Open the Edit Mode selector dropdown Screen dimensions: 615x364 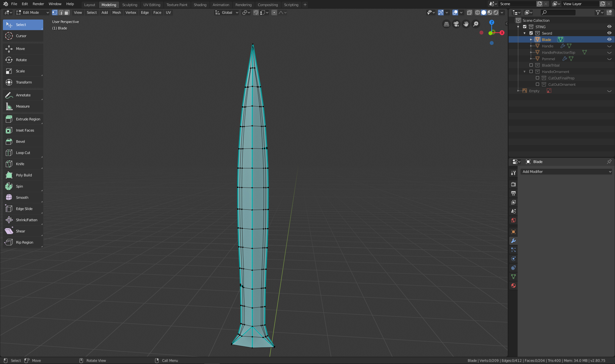[x=32, y=12]
